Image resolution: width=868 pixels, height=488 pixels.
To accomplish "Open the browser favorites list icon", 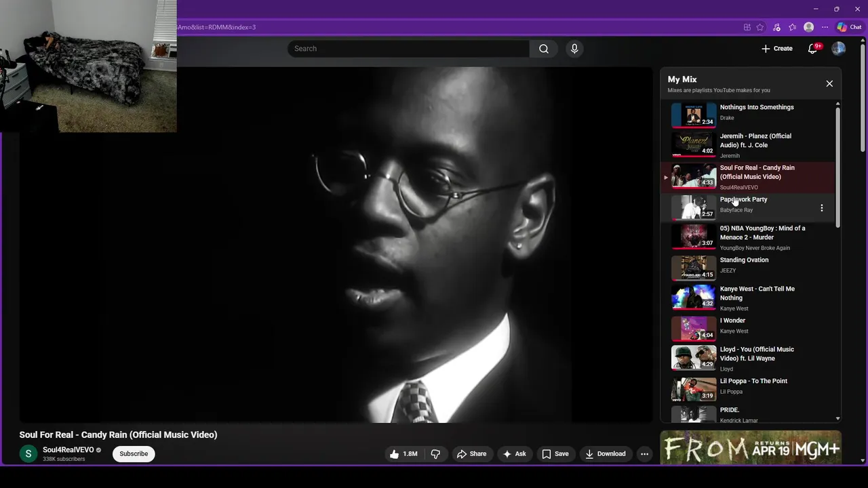I will coord(792,27).
